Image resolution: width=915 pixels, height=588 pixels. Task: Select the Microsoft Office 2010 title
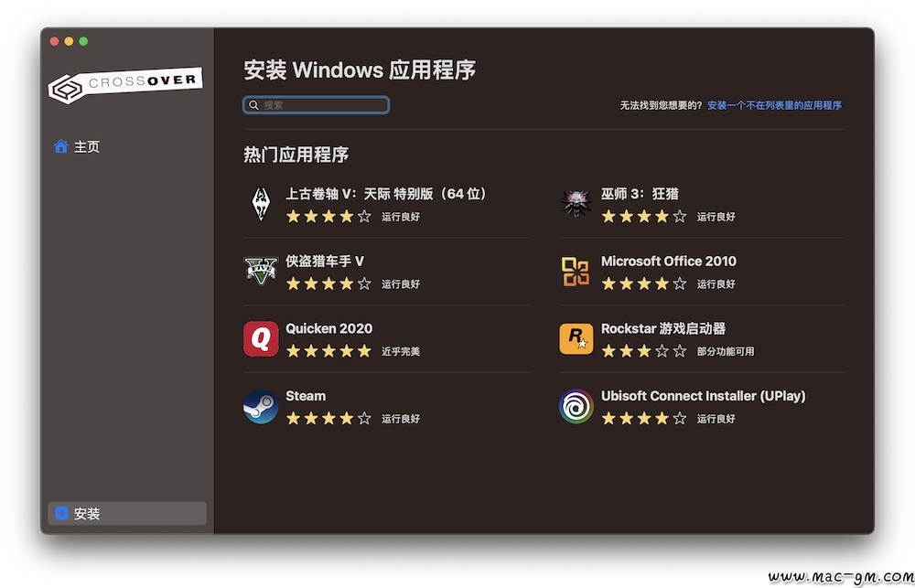(x=669, y=262)
